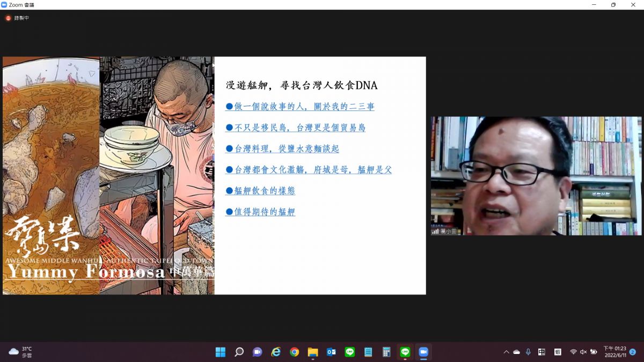Open the link 艋舺飲食的樣態

pos(260,190)
